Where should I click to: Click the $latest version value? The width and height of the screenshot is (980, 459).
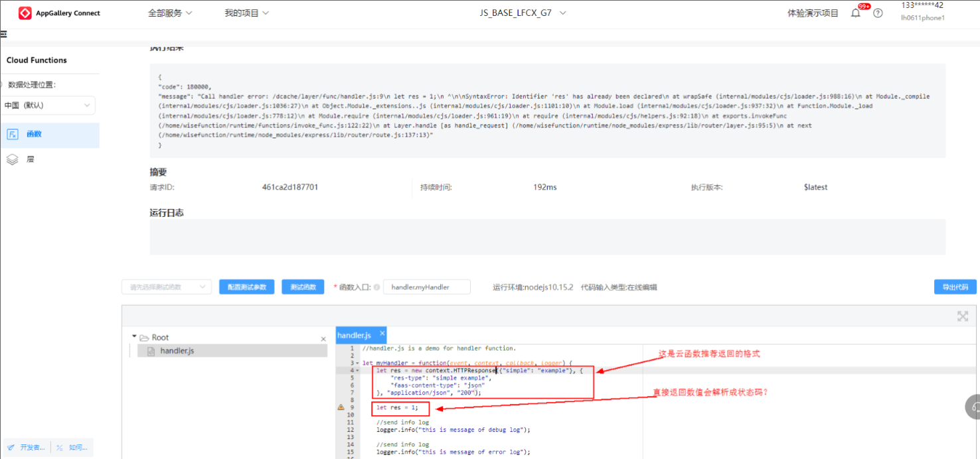point(815,187)
